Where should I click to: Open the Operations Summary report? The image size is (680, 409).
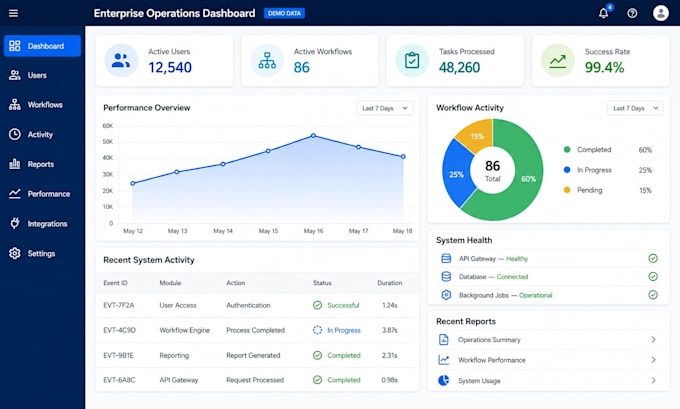[548, 340]
